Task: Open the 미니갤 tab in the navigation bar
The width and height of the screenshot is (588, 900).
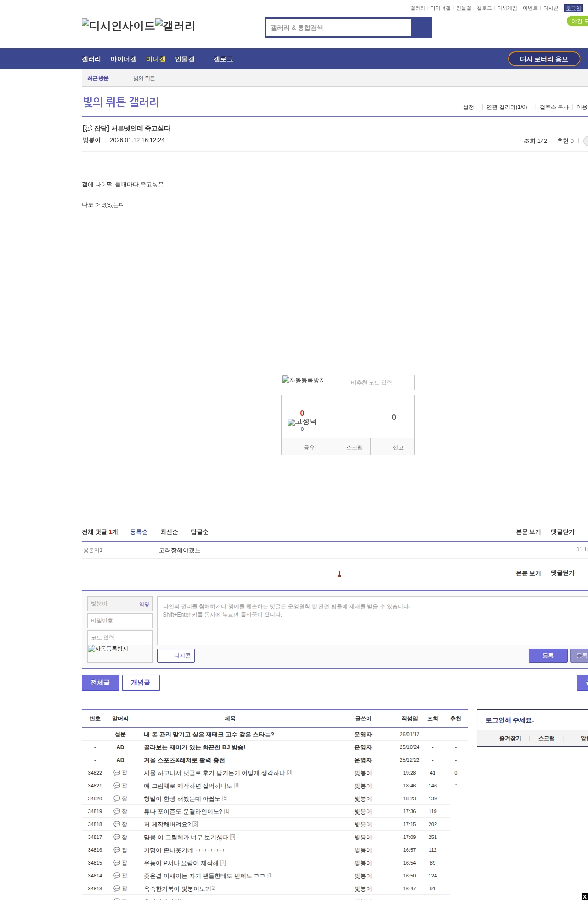Action: coord(156,59)
